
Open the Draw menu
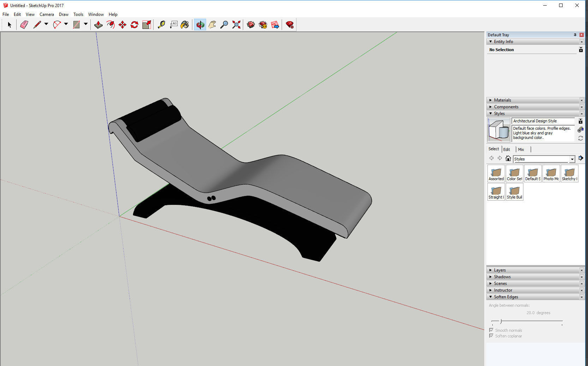[64, 14]
